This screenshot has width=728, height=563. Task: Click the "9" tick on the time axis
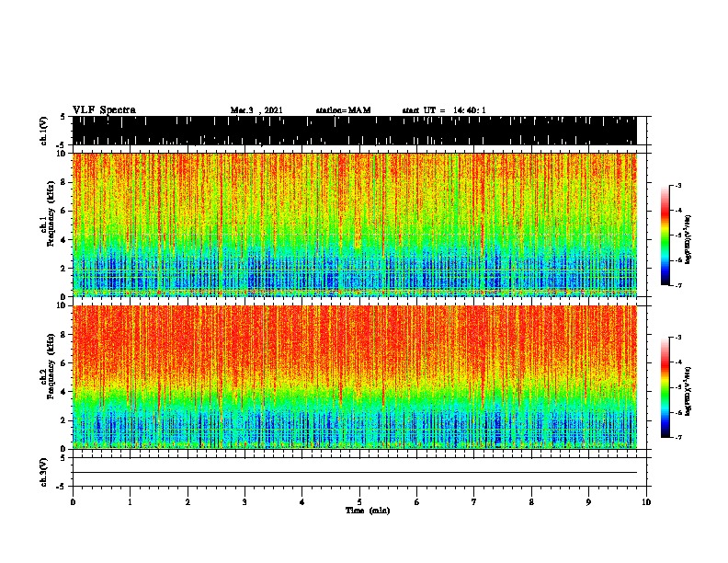[x=588, y=502]
